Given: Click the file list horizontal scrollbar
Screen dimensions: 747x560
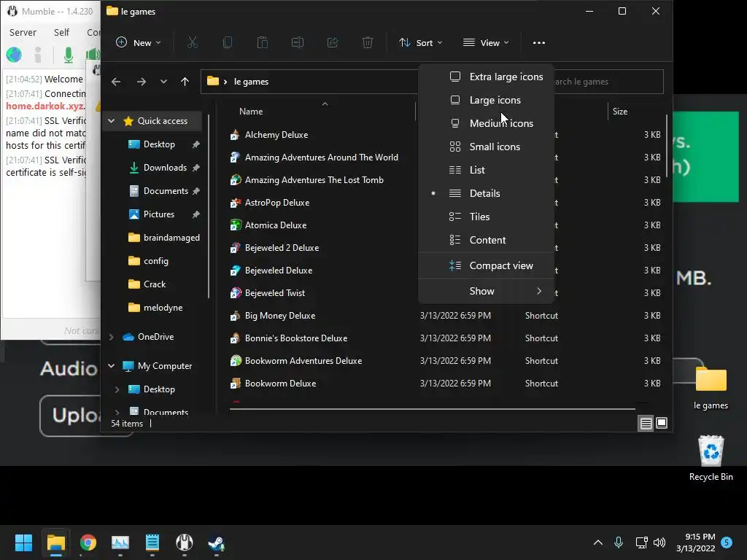Looking at the screenshot, I should pyautogui.click(x=432, y=408).
